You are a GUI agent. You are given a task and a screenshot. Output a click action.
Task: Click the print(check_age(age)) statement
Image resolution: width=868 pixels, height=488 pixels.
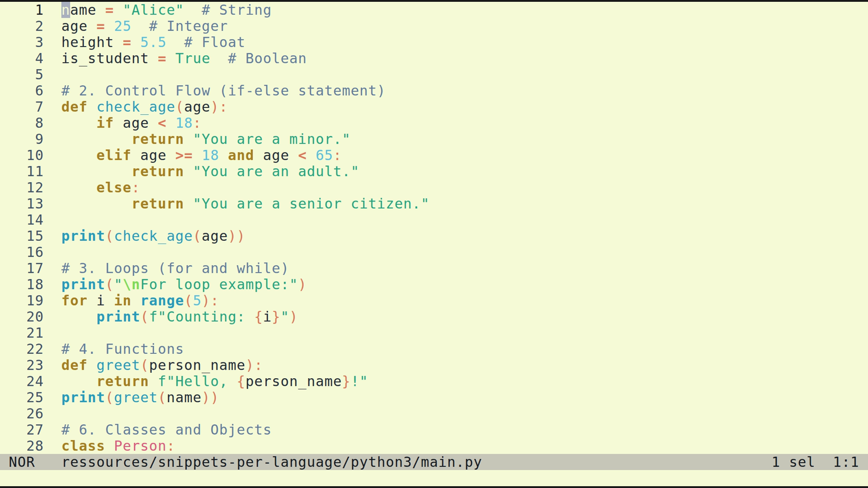pos(151,235)
